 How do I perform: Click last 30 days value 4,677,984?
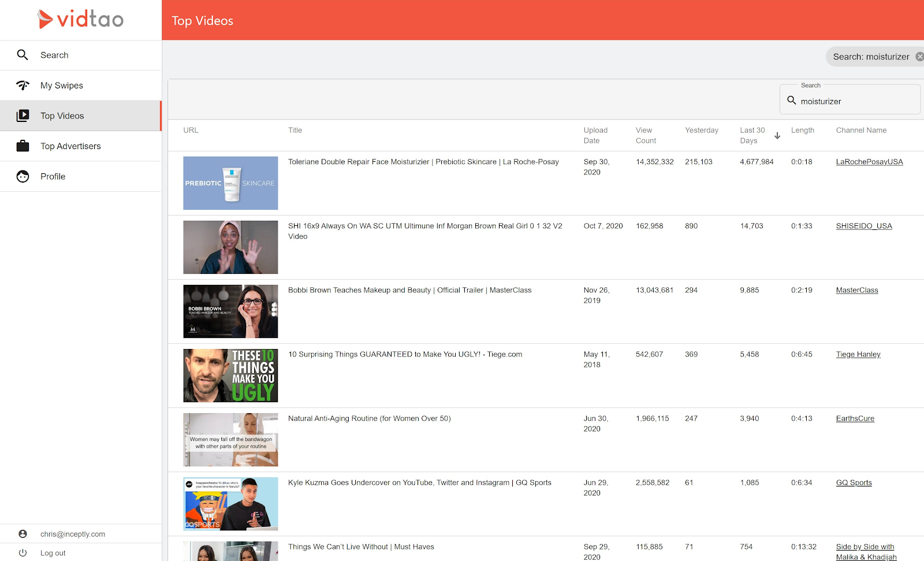click(757, 162)
